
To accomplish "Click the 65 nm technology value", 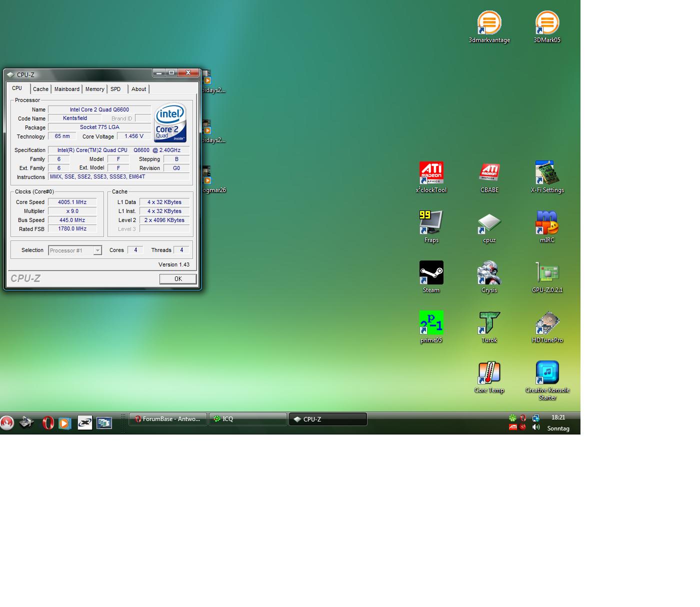I will (x=62, y=136).
